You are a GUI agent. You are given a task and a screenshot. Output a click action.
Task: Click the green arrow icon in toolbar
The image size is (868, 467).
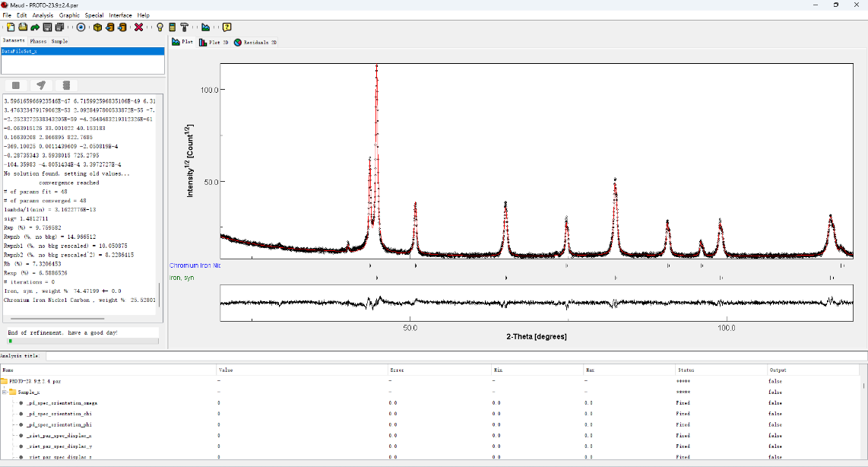(35, 27)
